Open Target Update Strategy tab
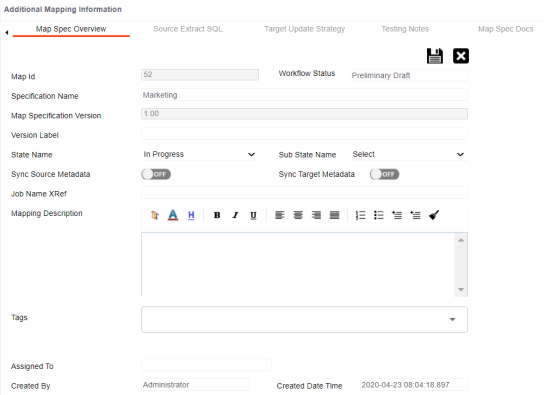 [x=305, y=29]
